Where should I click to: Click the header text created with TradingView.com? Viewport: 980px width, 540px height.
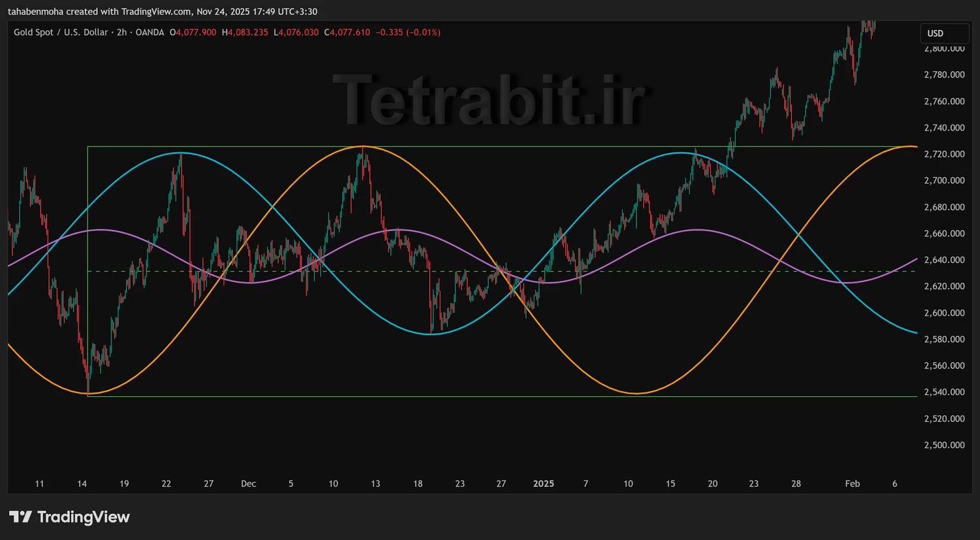coord(129,12)
